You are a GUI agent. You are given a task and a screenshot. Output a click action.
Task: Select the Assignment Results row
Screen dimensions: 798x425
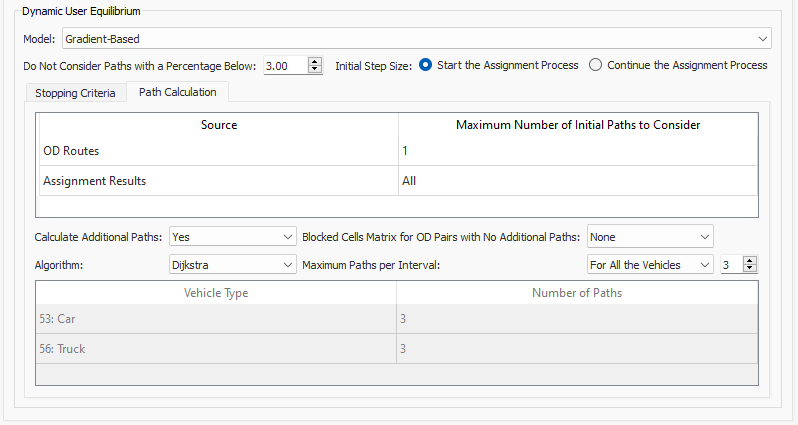click(x=218, y=181)
